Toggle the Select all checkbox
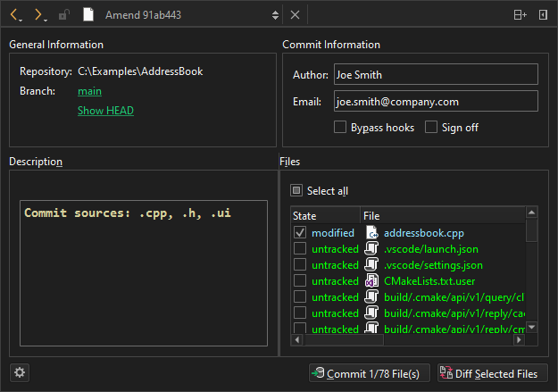The width and height of the screenshot is (558, 392). 296,190
